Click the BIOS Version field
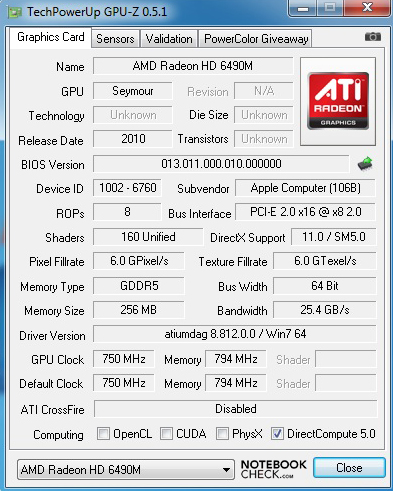This screenshot has height=491, width=393. 221,164
